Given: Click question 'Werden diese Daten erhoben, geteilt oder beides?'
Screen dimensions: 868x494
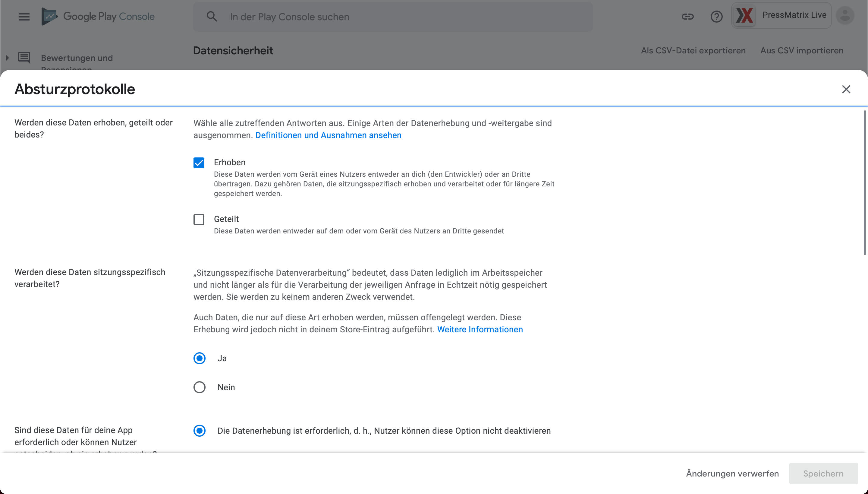Looking at the screenshot, I should coord(93,128).
